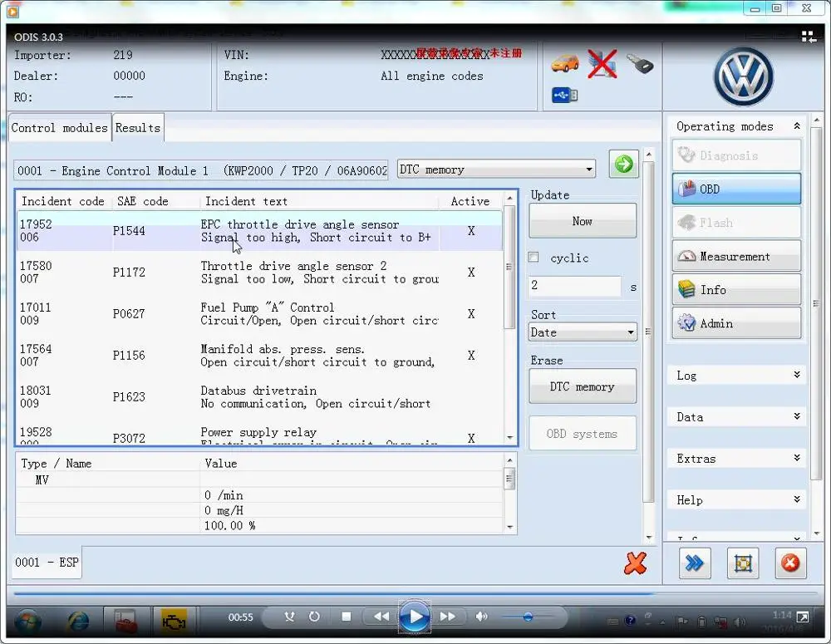Click the measured values scrollbar
The height and width of the screenshot is (644, 831).
pos(509,479)
